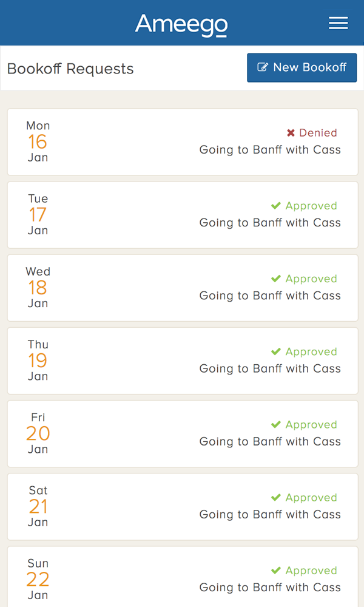
Task: Click the red Denied X icon
Action: point(291,133)
